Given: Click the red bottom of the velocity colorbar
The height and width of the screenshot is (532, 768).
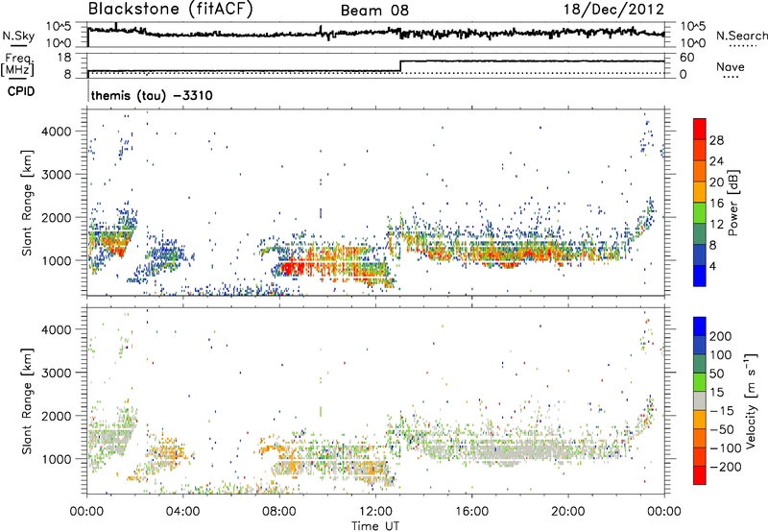Looking at the screenshot, I should pyautogui.click(x=700, y=475).
